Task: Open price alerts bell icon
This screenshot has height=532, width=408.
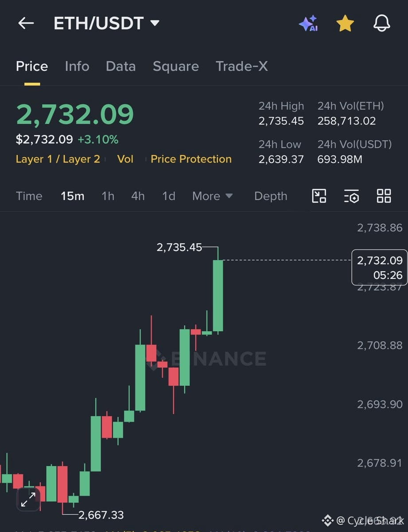Action: pos(381,23)
